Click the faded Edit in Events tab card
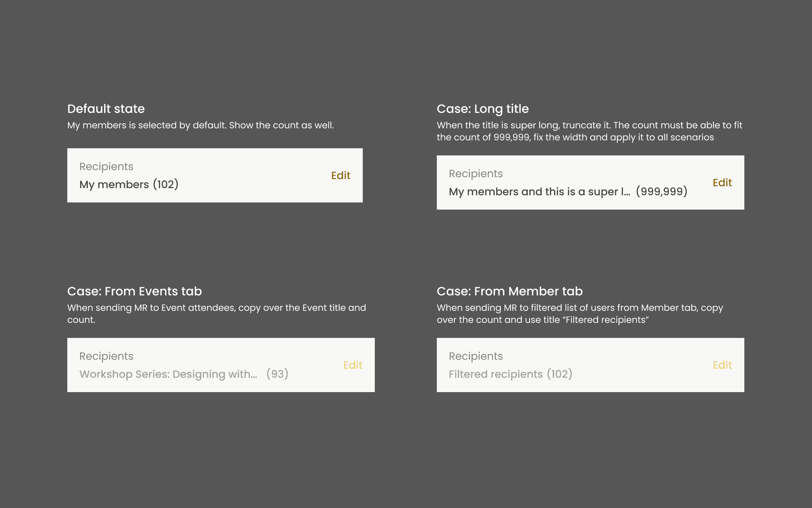812x508 pixels. pos(353,365)
